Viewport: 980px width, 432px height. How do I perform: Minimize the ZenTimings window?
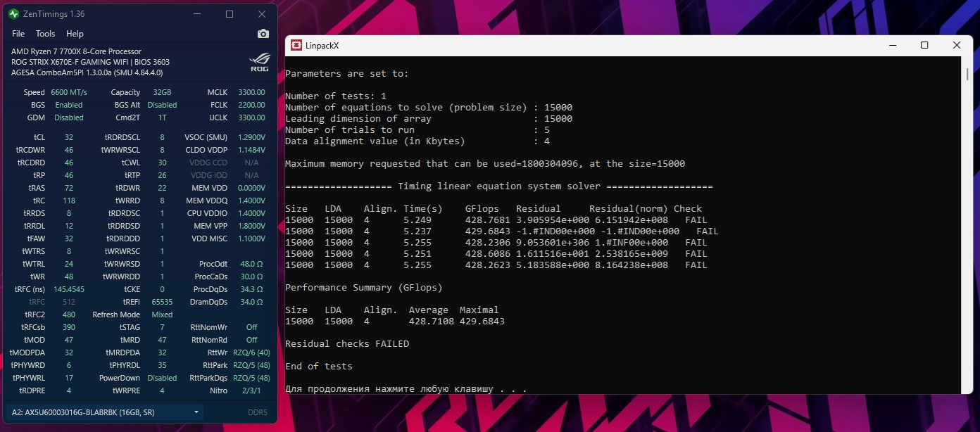click(196, 14)
